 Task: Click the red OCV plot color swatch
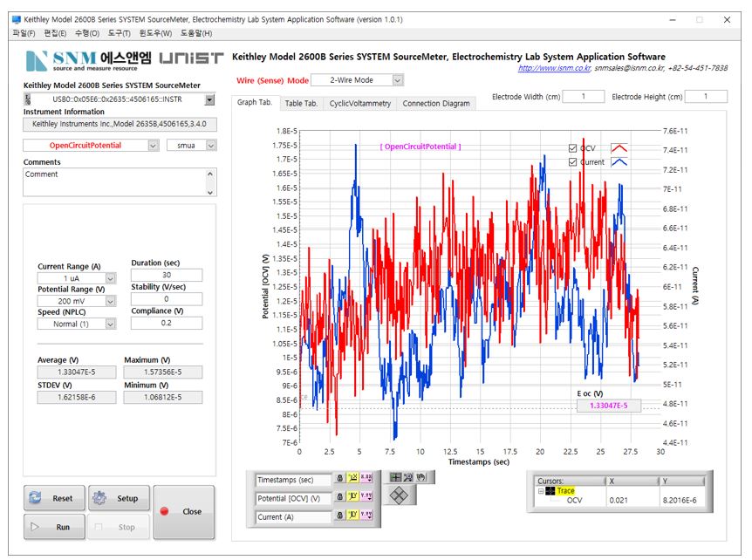(619, 148)
